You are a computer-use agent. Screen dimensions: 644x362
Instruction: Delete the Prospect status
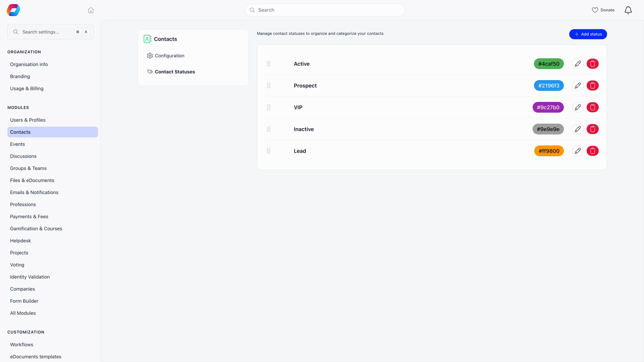[x=593, y=85]
